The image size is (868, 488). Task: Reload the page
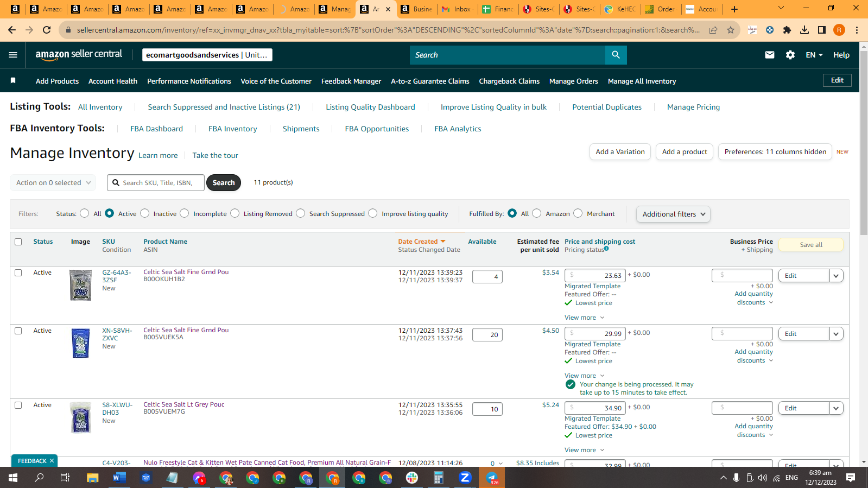coord(47,30)
